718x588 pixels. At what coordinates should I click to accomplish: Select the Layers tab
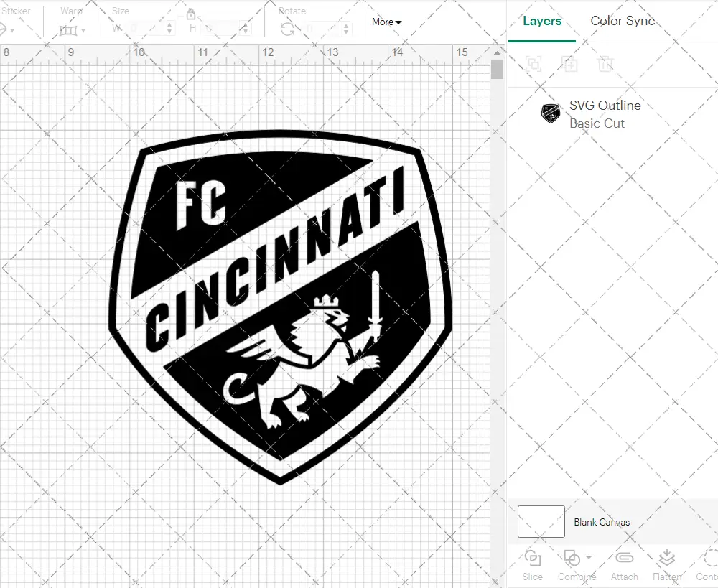tap(542, 21)
